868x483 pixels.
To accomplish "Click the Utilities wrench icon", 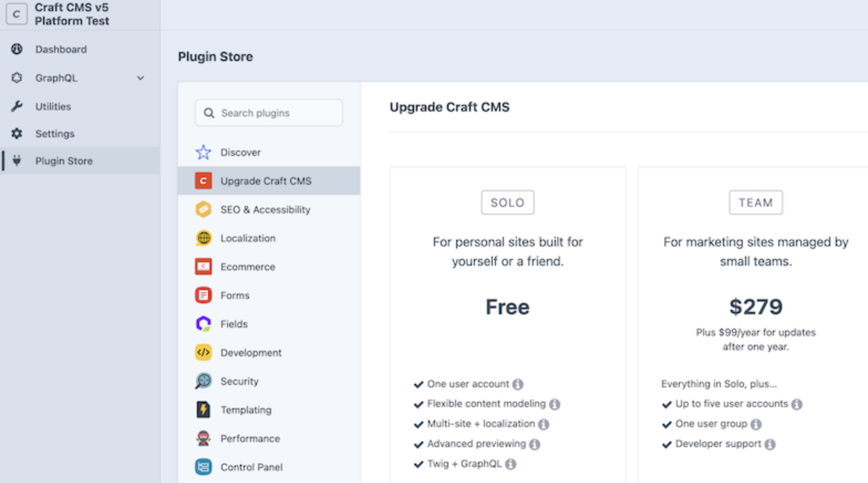I will point(17,106).
